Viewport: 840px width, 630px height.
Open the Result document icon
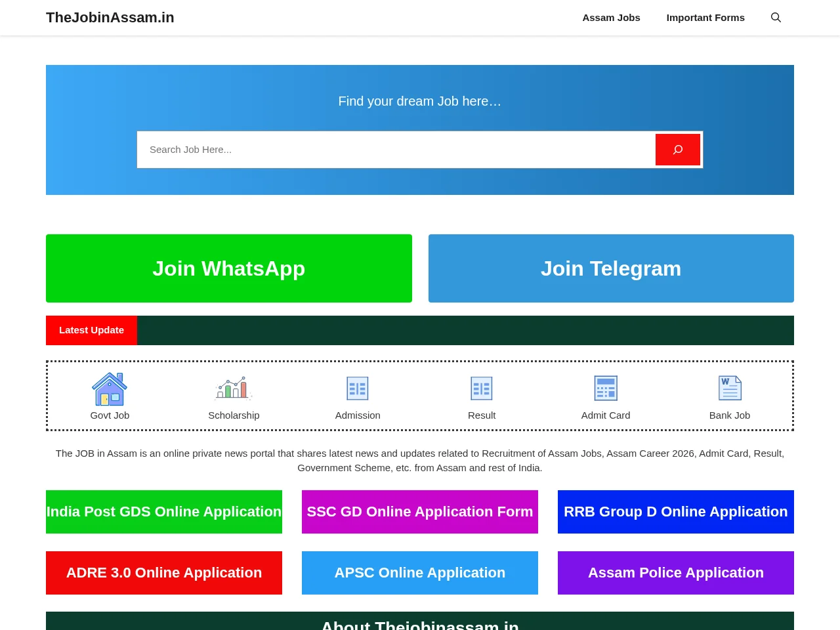point(482,388)
